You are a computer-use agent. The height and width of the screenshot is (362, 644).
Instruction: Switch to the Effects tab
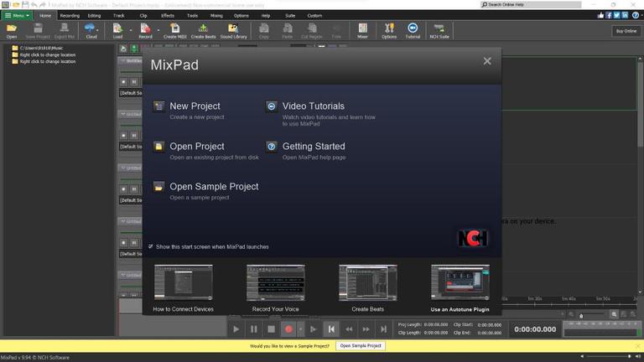(168, 15)
